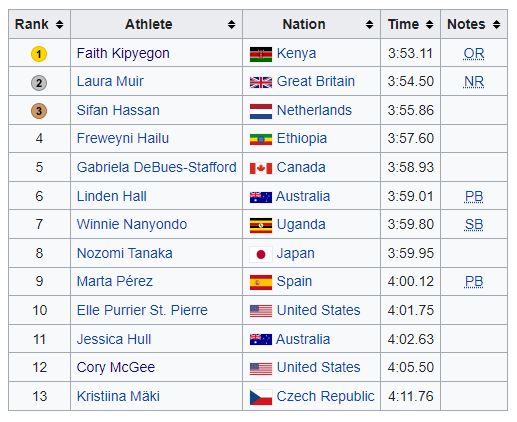Screen dimensions: 517x422
Task: Follow the Netherlands nation link
Action: 314,110
